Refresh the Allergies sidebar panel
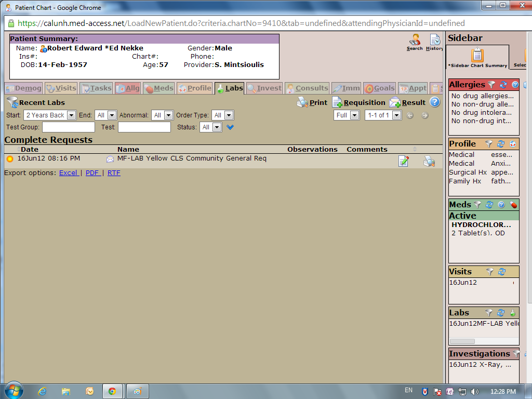 503,85
